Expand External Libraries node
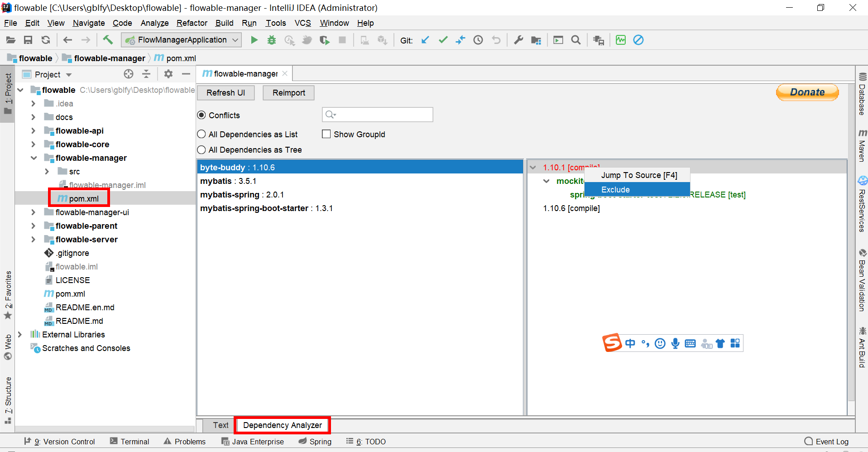The image size is (868, 452). (19, 334)
